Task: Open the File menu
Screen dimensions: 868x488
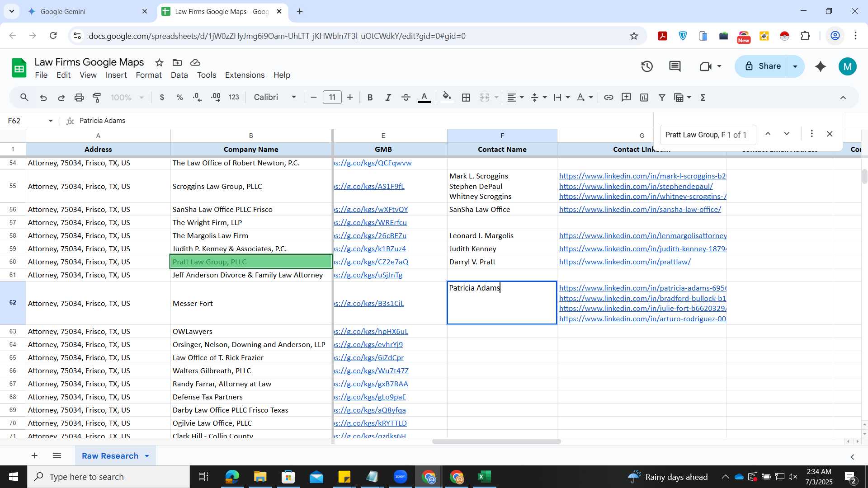Action: [41, 75]
